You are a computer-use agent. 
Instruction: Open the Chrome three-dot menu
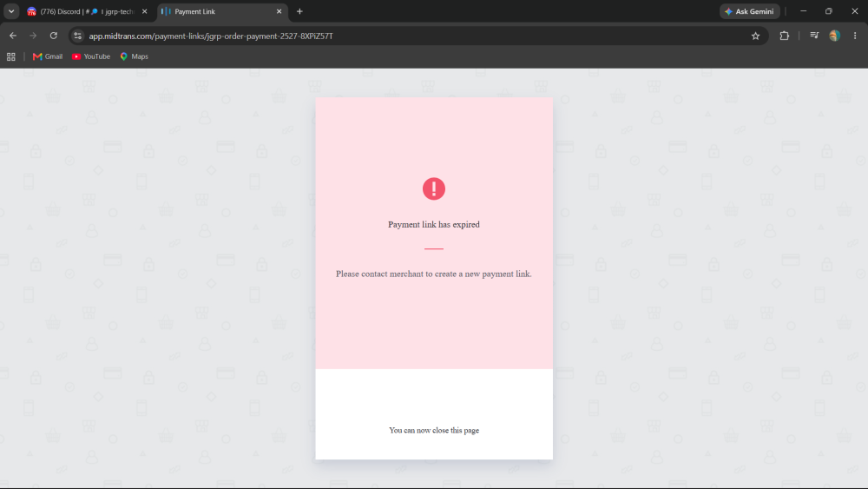tap(855, 36)
